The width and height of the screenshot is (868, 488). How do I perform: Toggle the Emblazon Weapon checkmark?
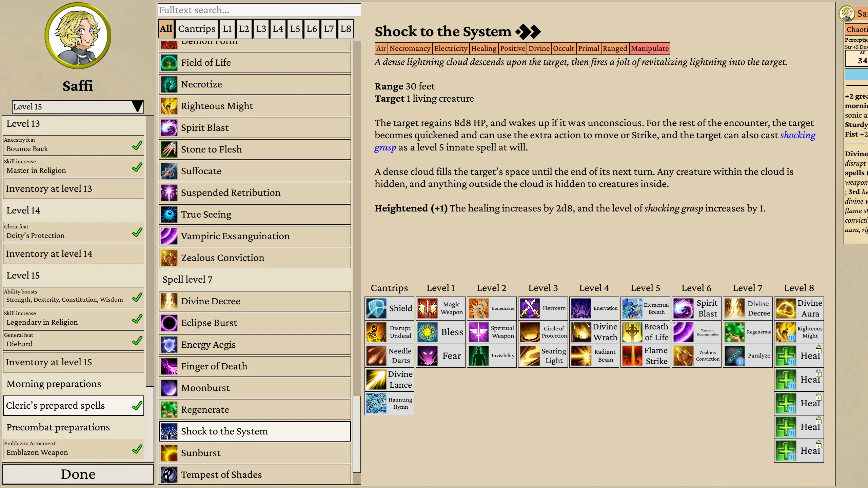[137, 449]
